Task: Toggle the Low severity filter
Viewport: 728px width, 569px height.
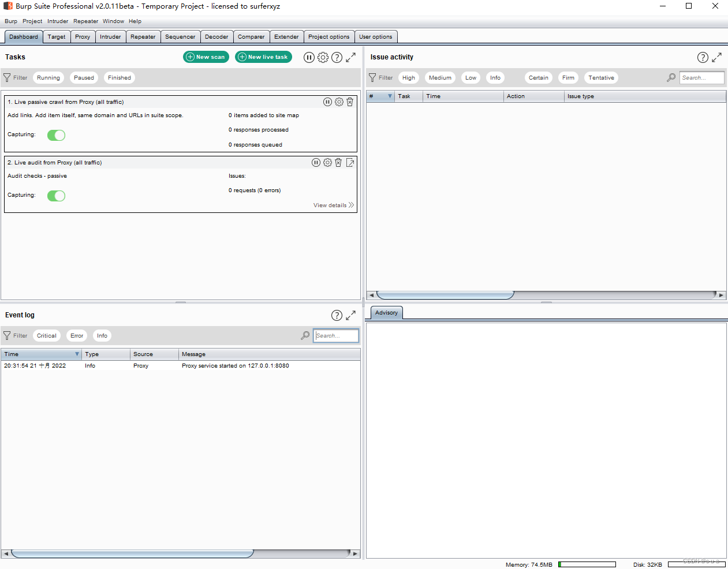Action: (x=471, y=78)
